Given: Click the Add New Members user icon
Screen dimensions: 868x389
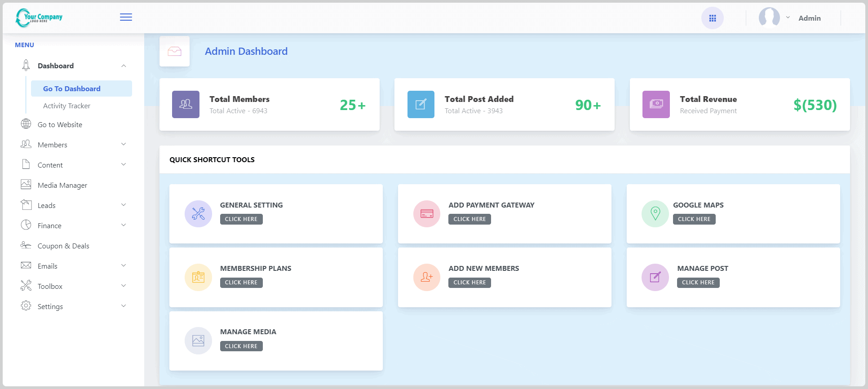Looking at the screenshot, I should coord(426,277).
